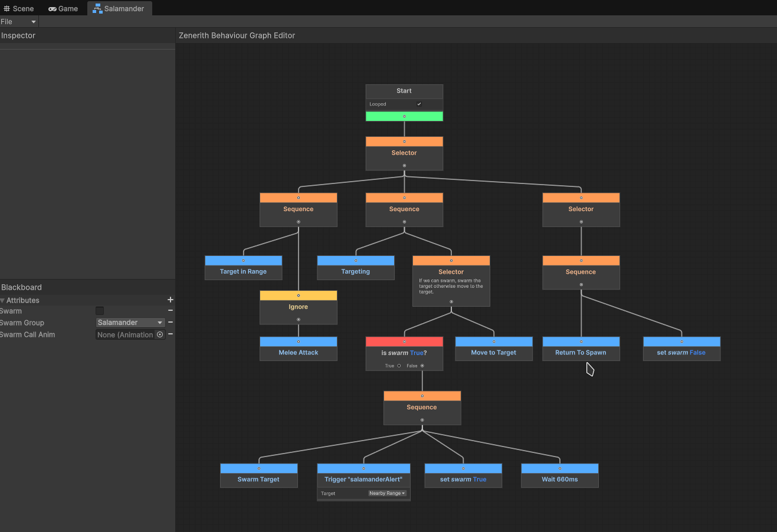
Task: Click the Melee Attack node's input port
Action: coord(299,341)
